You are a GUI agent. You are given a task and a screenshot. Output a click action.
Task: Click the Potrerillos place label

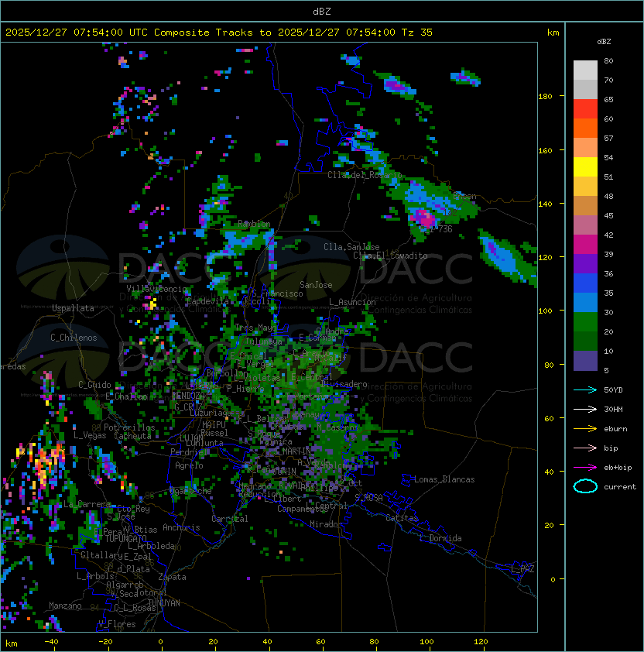pyautogui.click(x=129, y=427)
